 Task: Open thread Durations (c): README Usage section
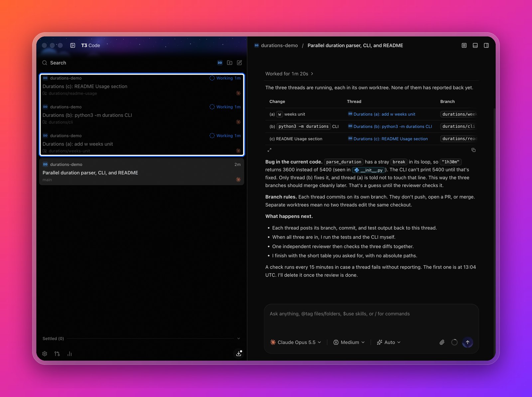point(142,86)
